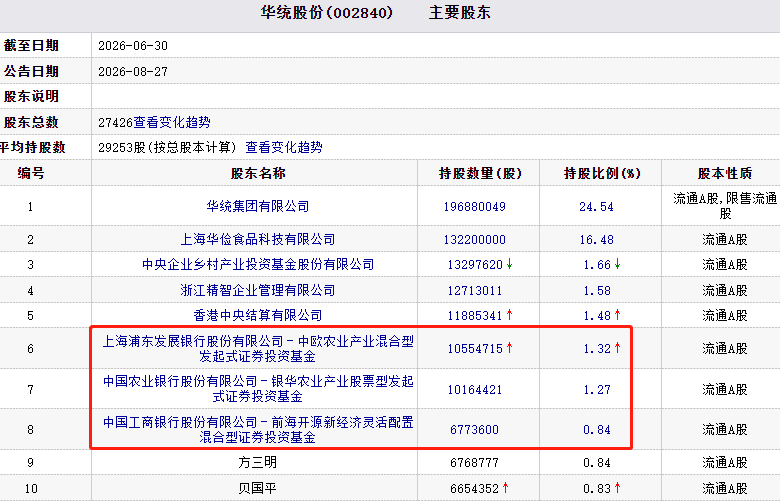Click the red up arrow beside 11885341
Viewport: 780px width, 502px height.
coord(509,314)
